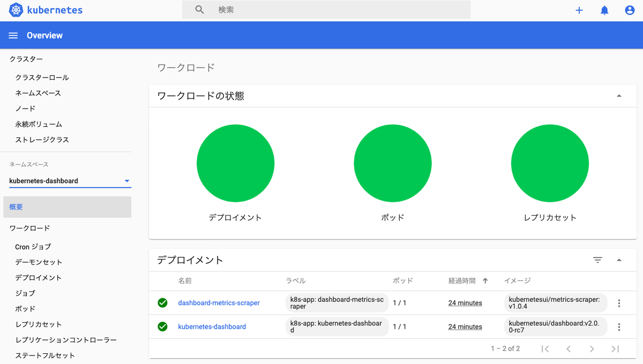Click image chip kubernetesui/dashboard:v2.0.0-rc7
643x364 pixels.
556,327
